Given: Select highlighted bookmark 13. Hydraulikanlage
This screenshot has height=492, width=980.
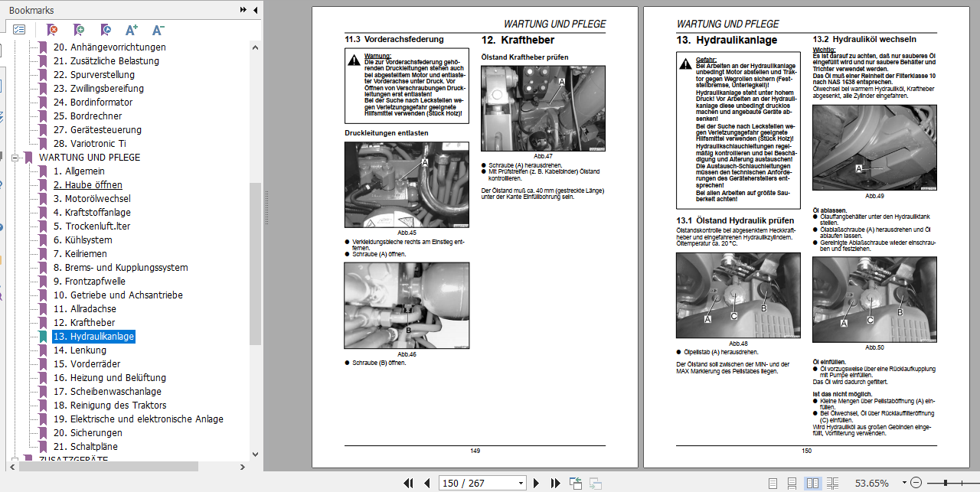Looking at the screenshot, I should (93, 337).
